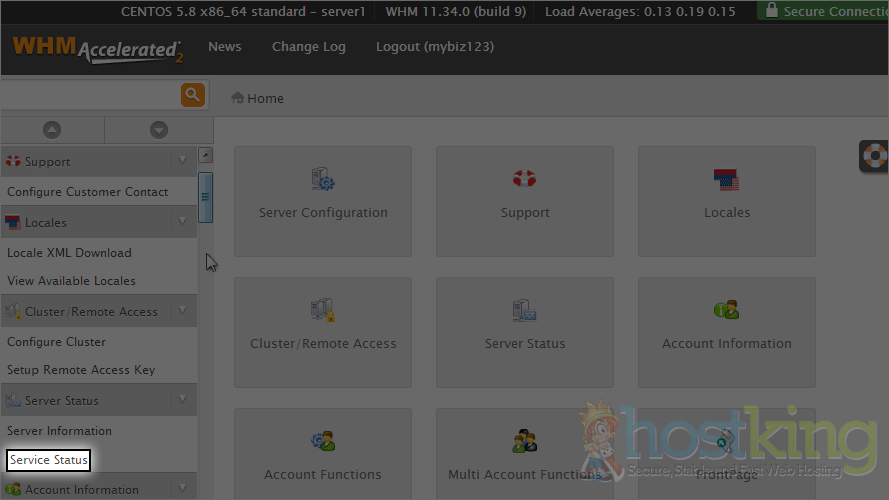The image size is (889, 500).
Task: Collapse the Support sidebar section
Action: (182, 161)
